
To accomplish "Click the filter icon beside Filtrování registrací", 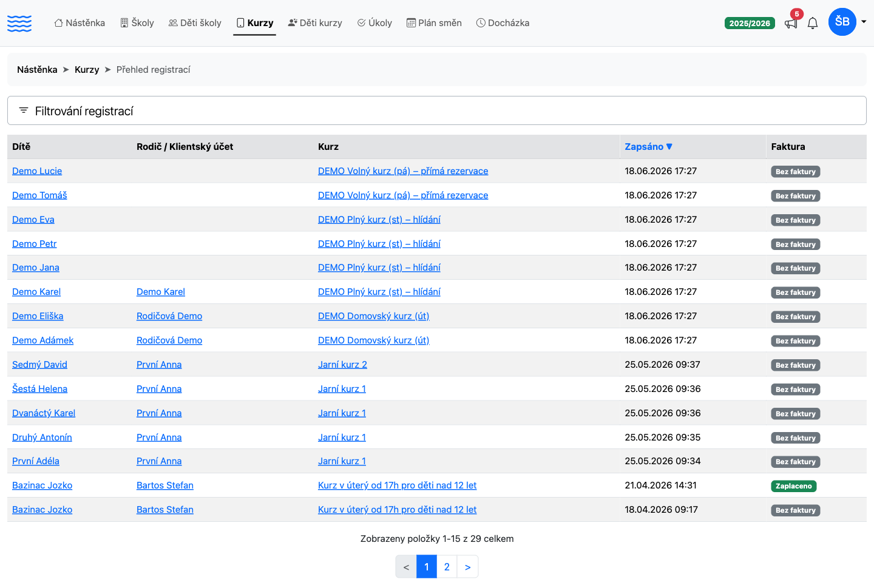I will point(24,110).
